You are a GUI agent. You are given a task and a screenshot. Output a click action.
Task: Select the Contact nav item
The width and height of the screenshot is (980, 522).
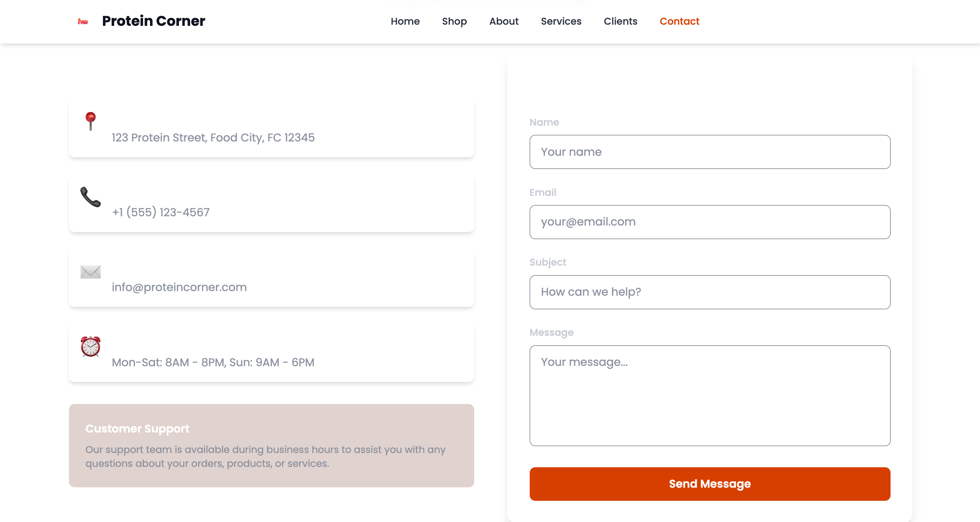[679, 21]
